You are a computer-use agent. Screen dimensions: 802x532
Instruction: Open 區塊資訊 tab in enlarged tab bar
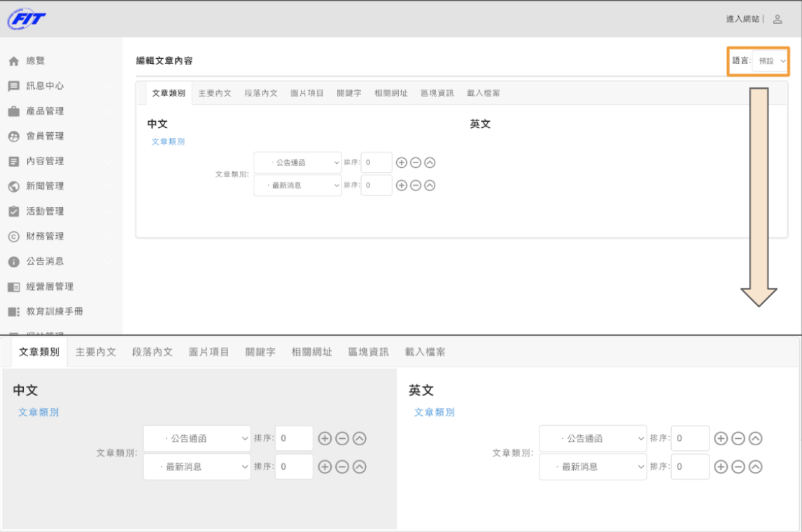[x=368, y=352]
